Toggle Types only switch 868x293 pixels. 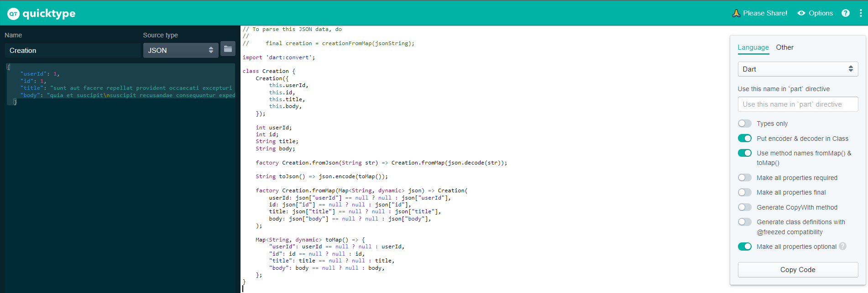coord(745,123)
